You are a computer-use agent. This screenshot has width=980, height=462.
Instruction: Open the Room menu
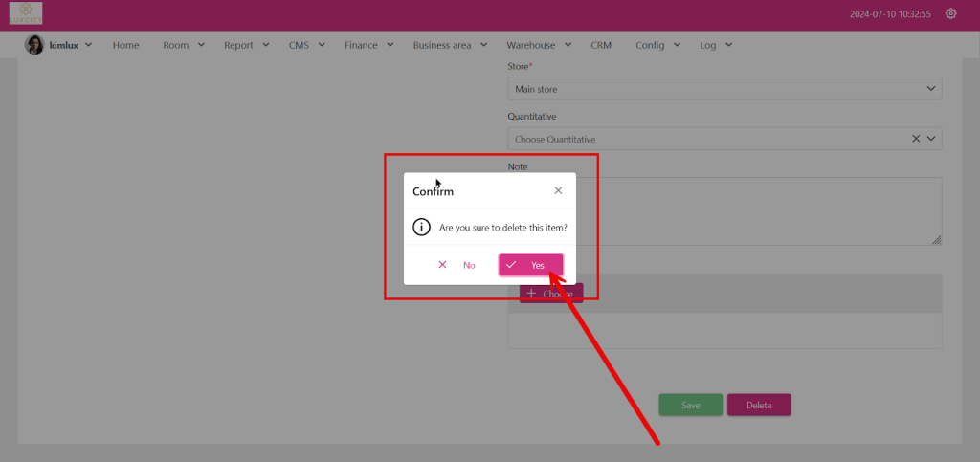coord(183,45)
